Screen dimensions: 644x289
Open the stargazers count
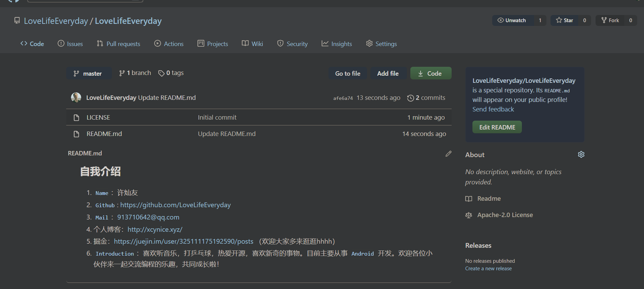coord(585,20)
